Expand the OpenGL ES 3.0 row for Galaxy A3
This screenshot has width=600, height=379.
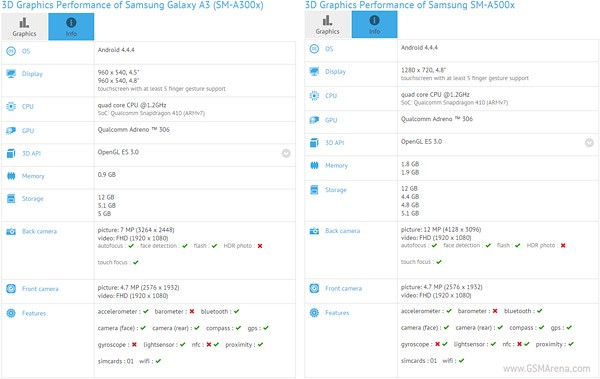pos(286,153)
